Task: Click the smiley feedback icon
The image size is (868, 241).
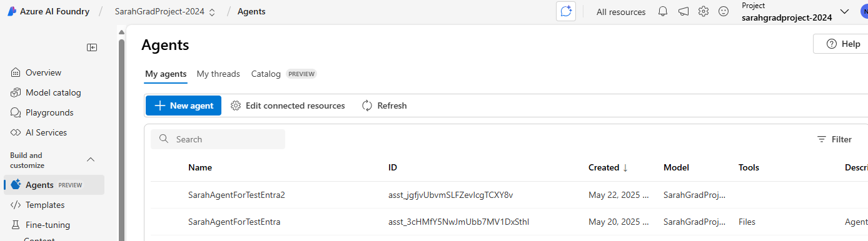Action: [724, 11]
